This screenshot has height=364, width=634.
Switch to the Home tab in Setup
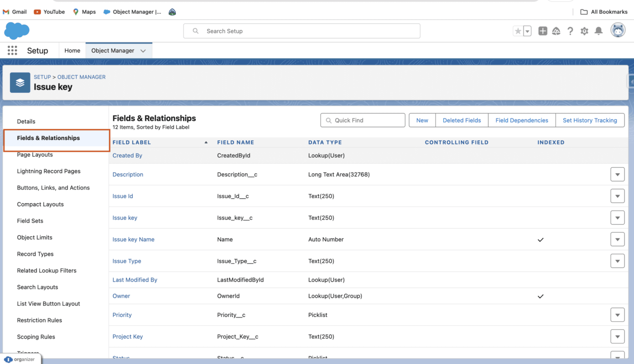click(72, 50)
